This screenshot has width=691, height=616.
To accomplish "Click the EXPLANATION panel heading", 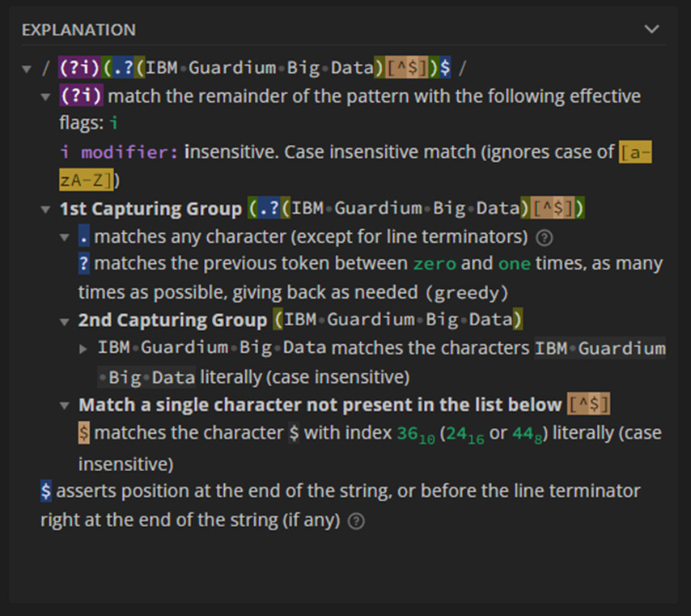I will tap(78, 30).
